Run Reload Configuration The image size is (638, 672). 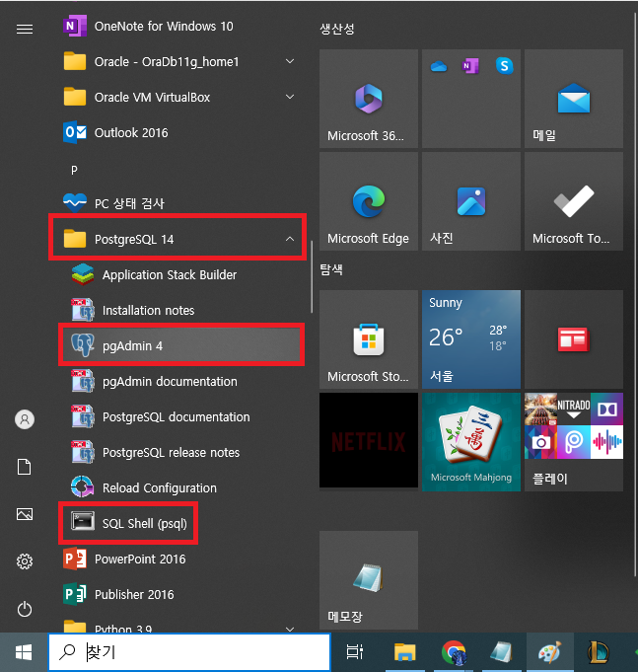point(179,488)
